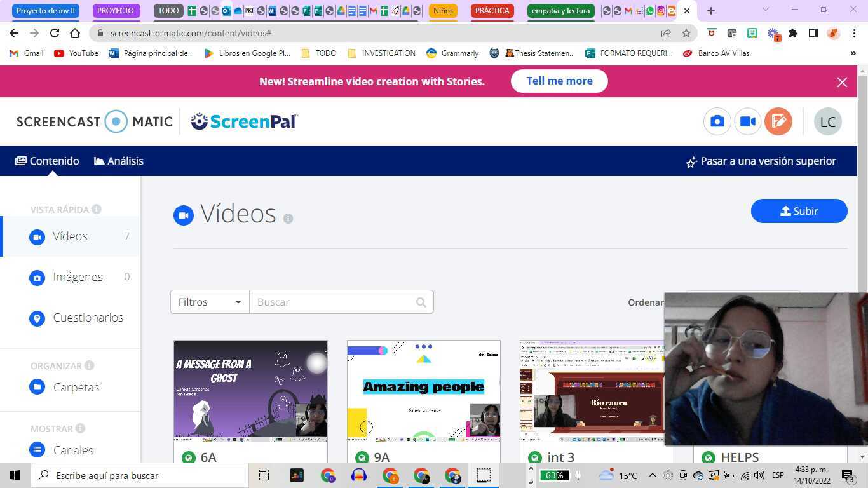
Task: Bookmark page with the star icon
Action: 686,33
